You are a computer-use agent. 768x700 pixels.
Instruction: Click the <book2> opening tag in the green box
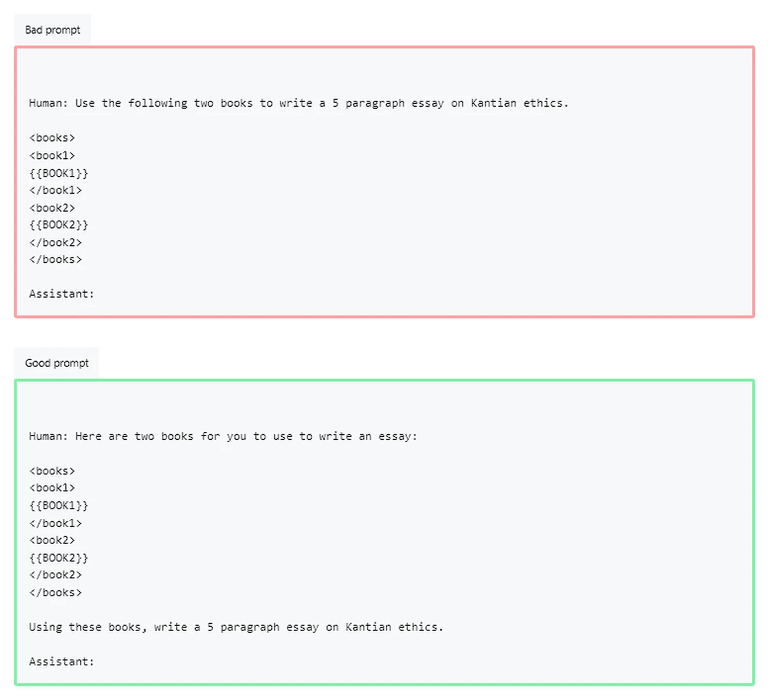(x=52, y=540)
